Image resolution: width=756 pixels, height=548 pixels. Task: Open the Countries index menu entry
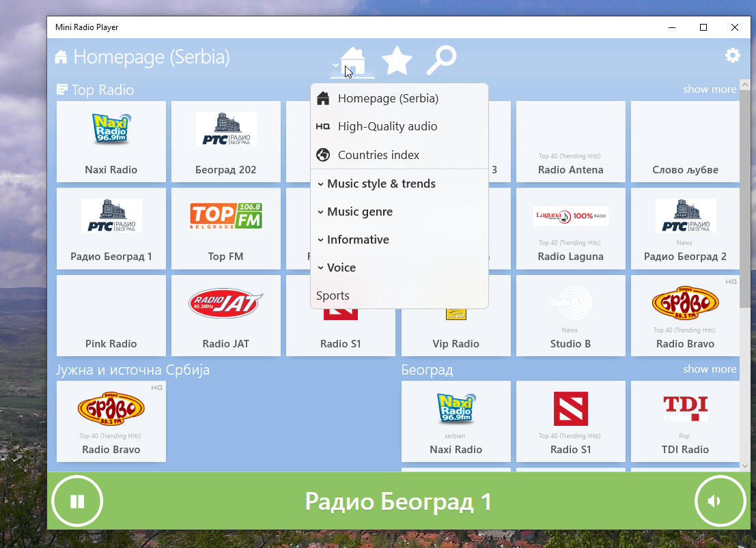pos(400,155)
